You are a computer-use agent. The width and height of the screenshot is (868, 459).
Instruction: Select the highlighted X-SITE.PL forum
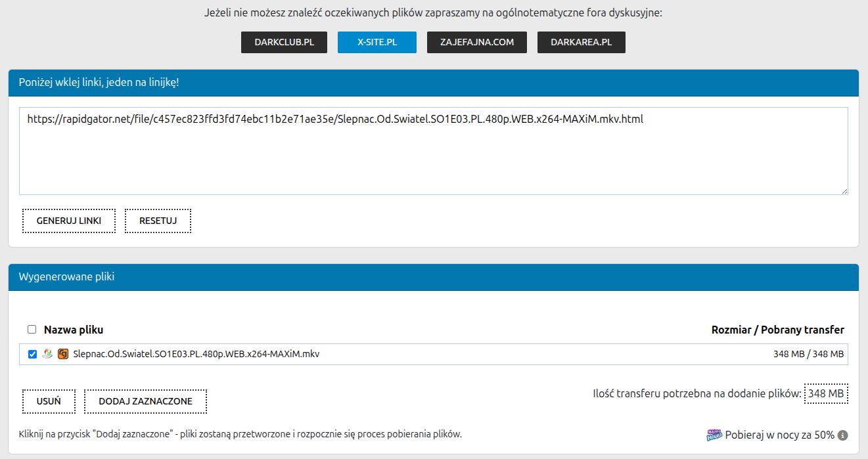point(377,41)
